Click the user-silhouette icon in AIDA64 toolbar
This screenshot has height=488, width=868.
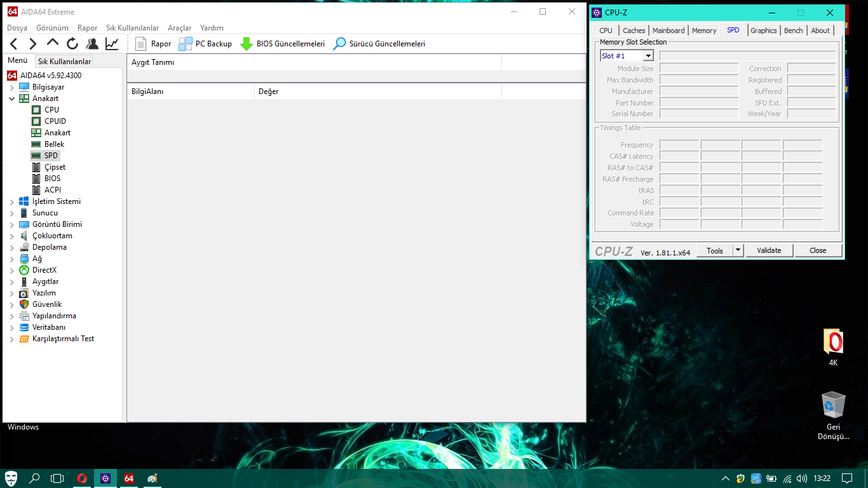point(92,44)
